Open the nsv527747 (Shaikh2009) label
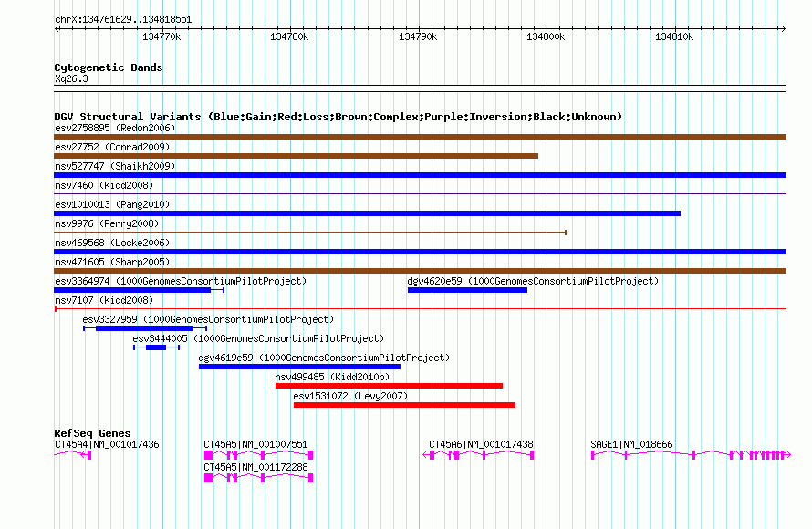 pos(115,166)
